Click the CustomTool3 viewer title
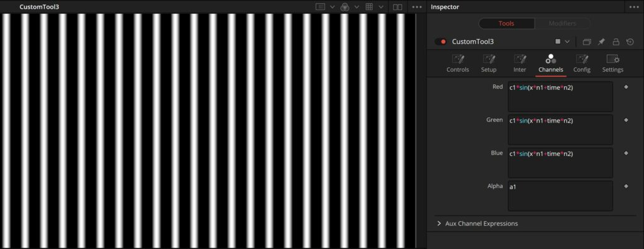The width and height of the screenshot is (644, 249). pyautogui.click(x=39, y=6)
